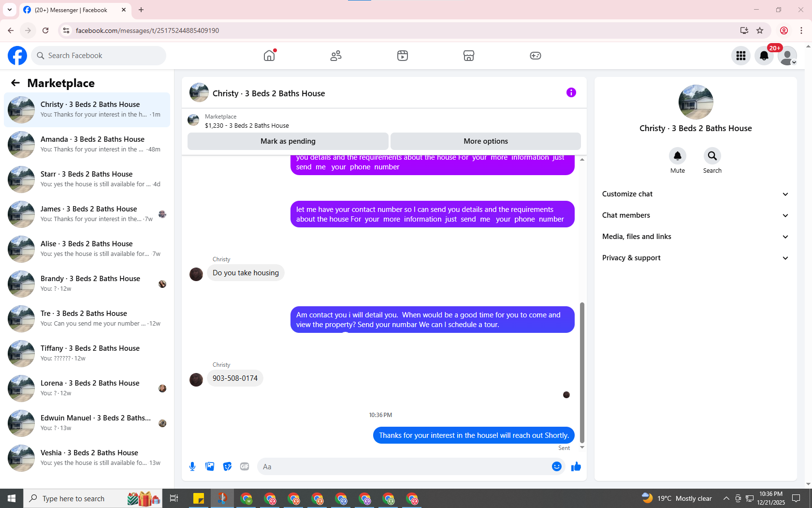Open account profile avatar menu
This screenshot has height=508, width=812.
coord(787,56)
